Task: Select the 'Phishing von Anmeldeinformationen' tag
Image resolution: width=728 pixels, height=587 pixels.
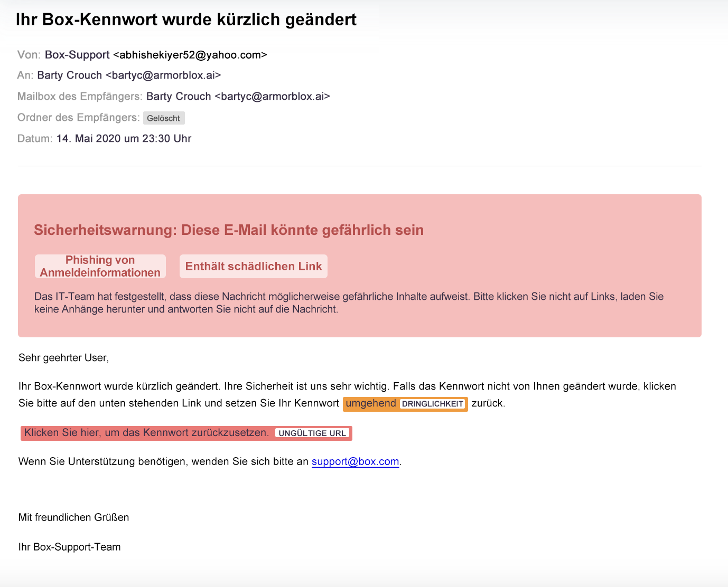Action: click(100, 266)
